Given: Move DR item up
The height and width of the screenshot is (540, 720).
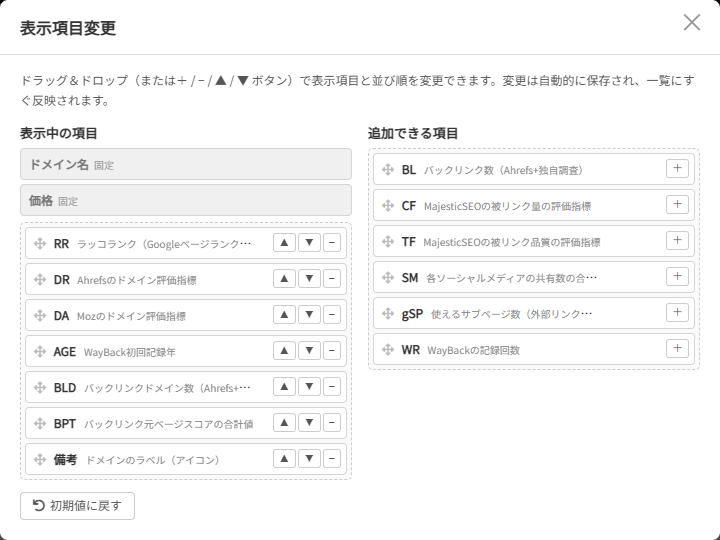Looking at the screenshot, I should pos(284,278).
